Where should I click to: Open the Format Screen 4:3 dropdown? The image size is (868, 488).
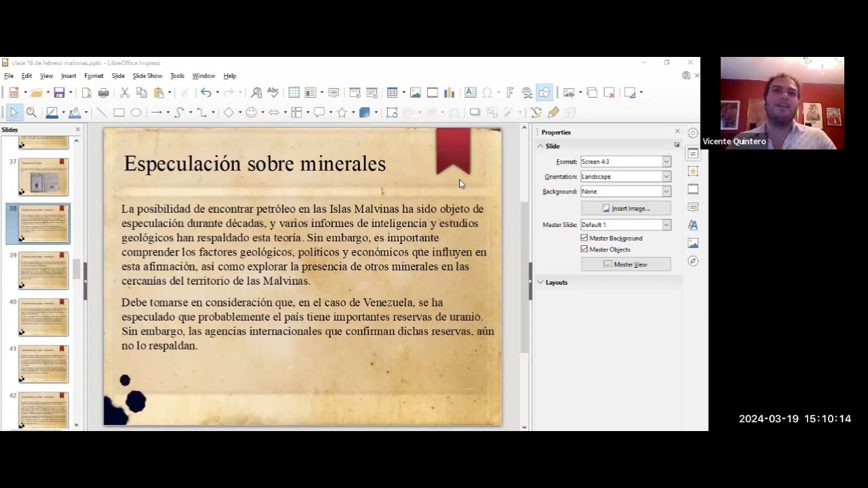click(625, 161)
